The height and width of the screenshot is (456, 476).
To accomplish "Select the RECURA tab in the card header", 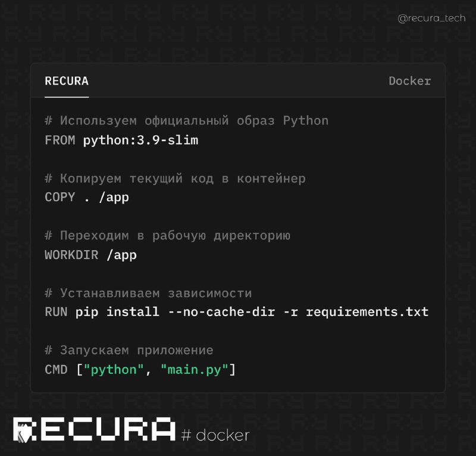I will pyautogui.click(x=66, y=81).
